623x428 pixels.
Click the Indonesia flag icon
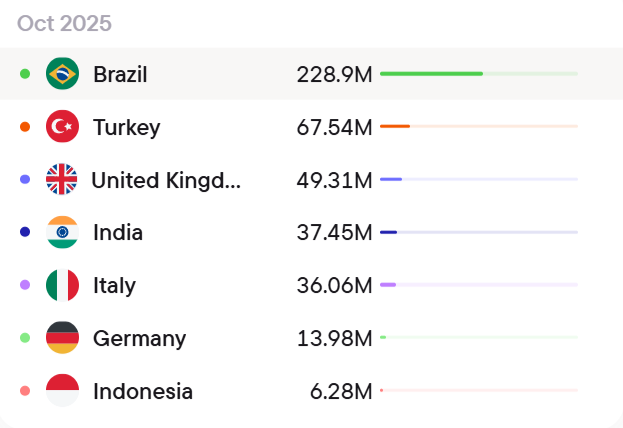tap(62, 391)
